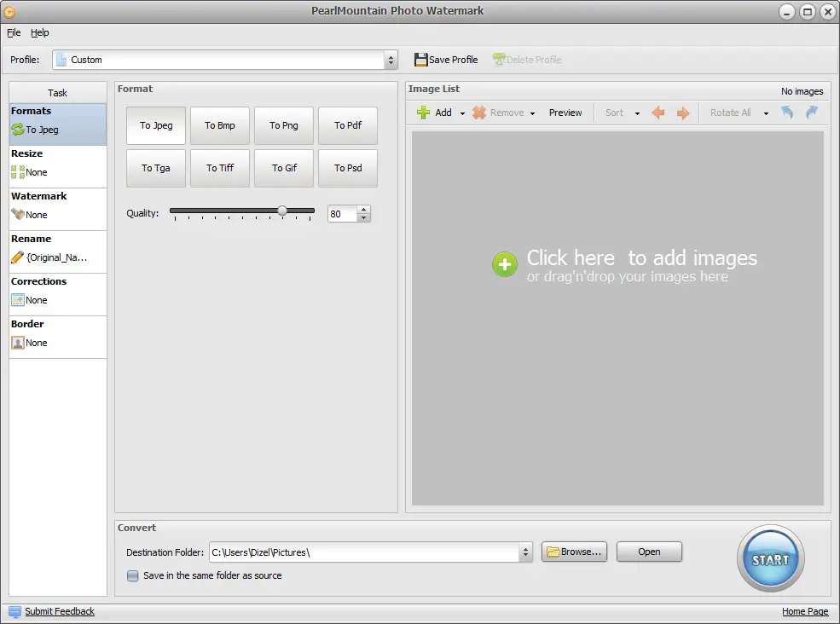Choose the To Psd format button
The height and width of the screenshot is (624, 840).
click(348, 168)
